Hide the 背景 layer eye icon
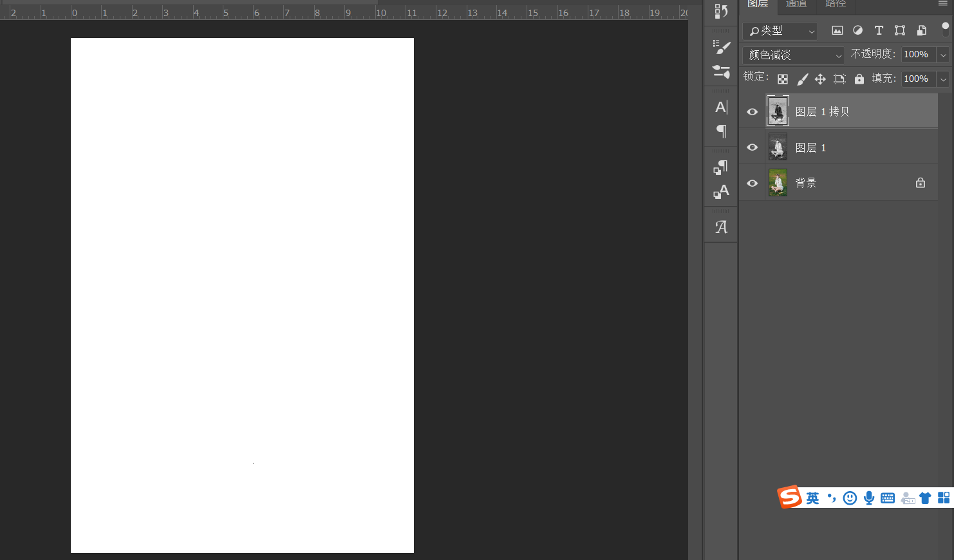 tap(752, 183)
